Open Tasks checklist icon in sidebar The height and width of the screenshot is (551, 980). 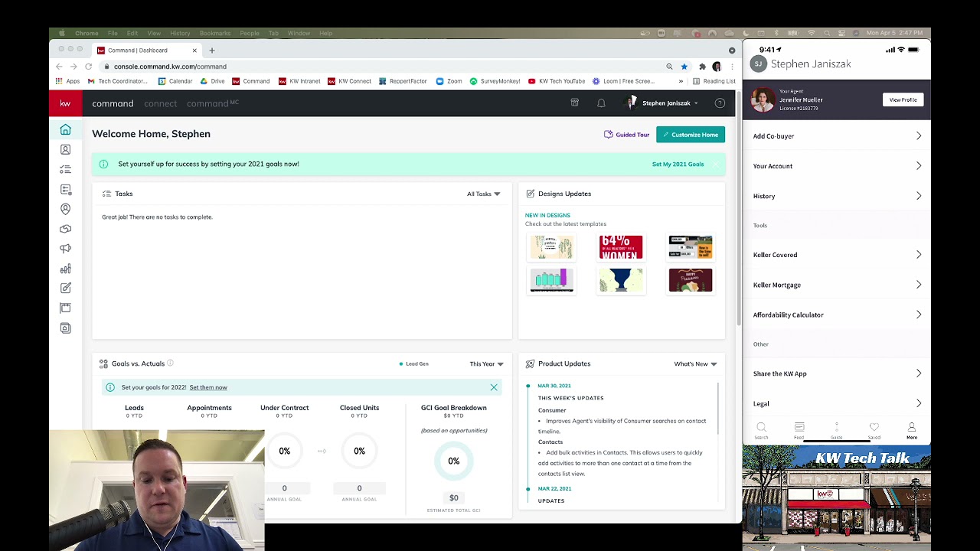tap(65, 169)
